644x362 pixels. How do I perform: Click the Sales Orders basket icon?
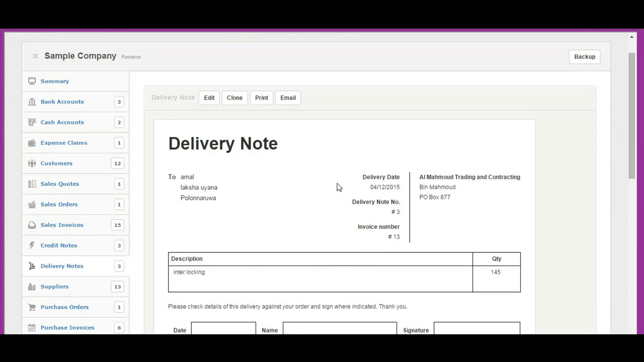(x=32, y=205)
